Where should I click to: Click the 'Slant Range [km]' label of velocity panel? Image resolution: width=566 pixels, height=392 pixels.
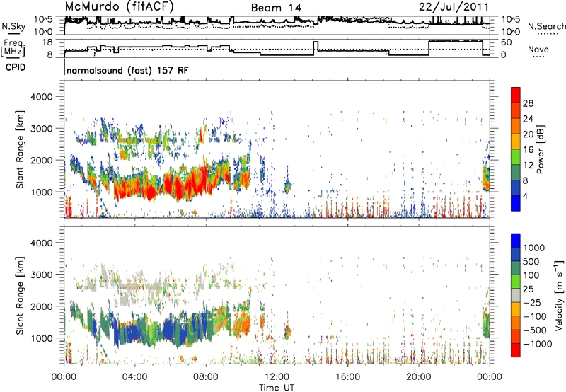point(20,296)
